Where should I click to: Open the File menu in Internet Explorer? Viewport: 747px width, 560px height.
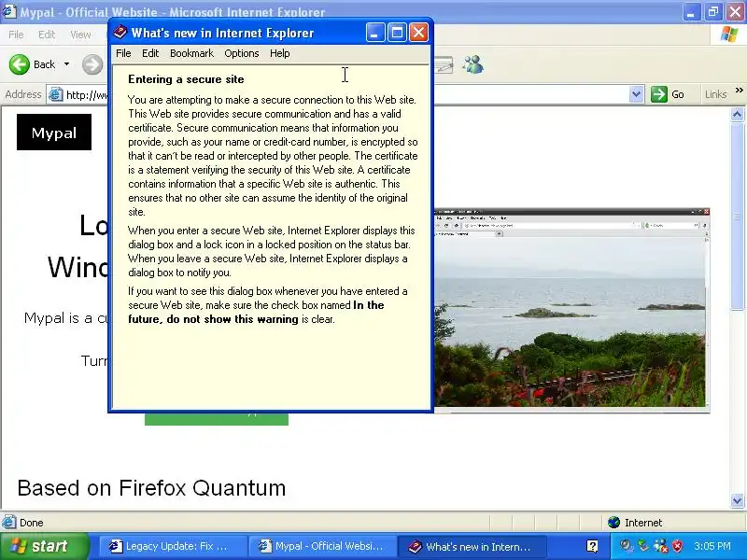[16, 35]
